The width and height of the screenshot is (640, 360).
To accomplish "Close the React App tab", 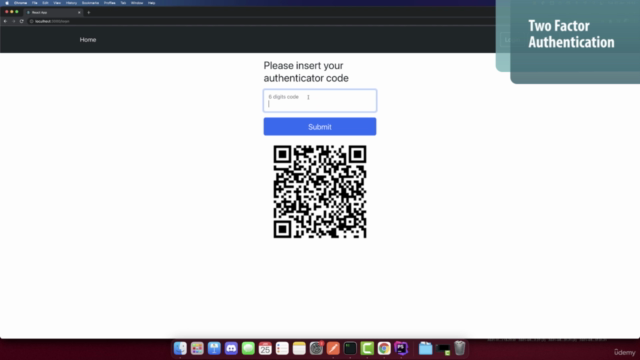I will pyautogui.click(x=79, y=13).
